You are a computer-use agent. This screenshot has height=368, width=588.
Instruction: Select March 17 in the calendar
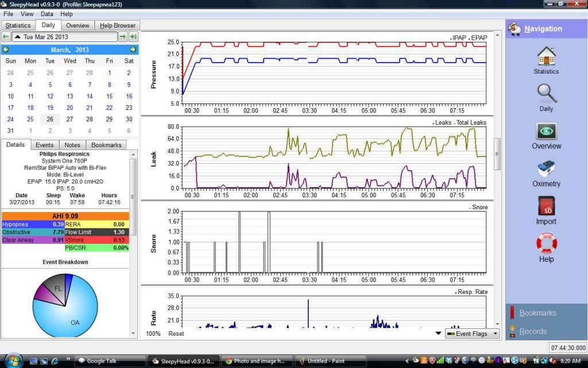pyautogui.click(x=10, y=108)
